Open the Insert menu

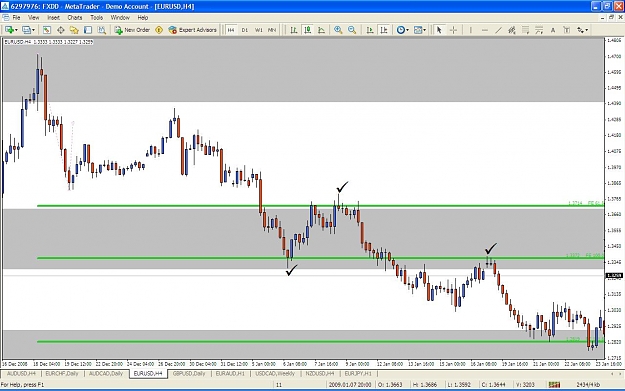click(x=53, y=18)
